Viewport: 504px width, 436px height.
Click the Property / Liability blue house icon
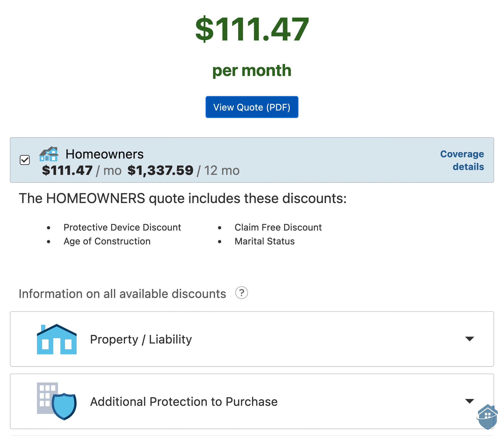(57, 339)
